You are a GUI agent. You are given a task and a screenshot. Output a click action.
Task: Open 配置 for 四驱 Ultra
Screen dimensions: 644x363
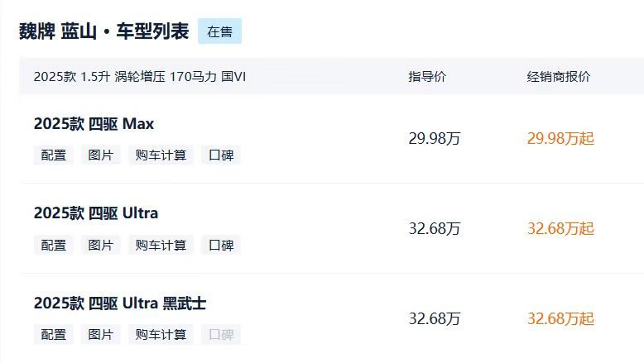[x=54, y=245]
